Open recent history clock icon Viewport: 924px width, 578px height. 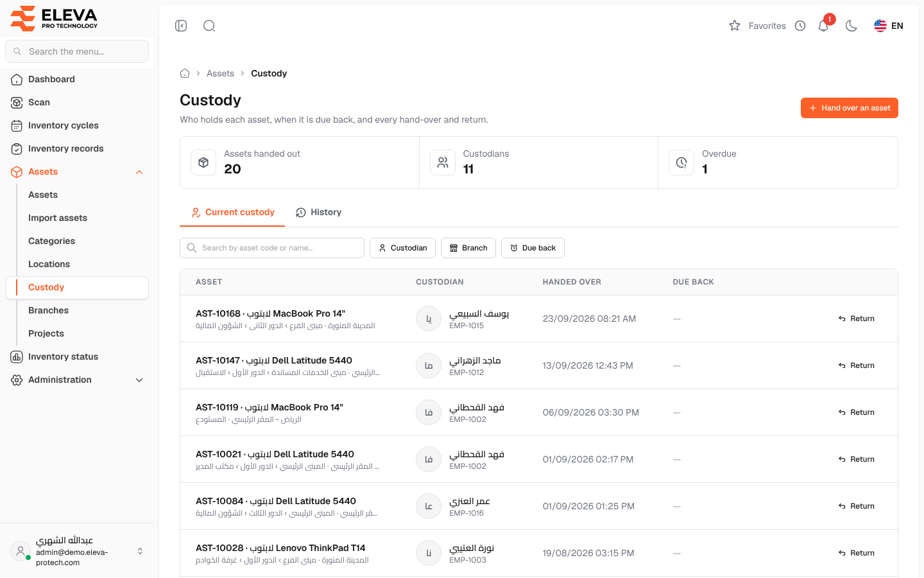[x=800, y=26]
